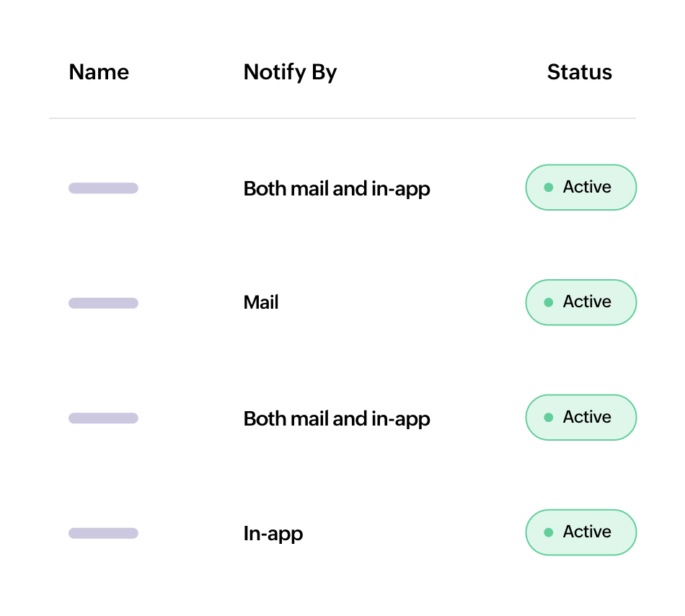Click the rounded Active pill in the second row

point(581,302)
